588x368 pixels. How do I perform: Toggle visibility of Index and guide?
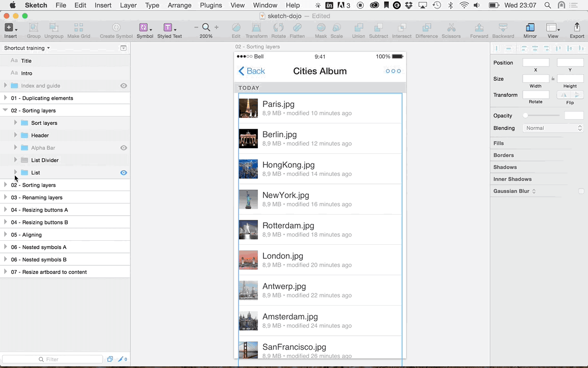124,85
